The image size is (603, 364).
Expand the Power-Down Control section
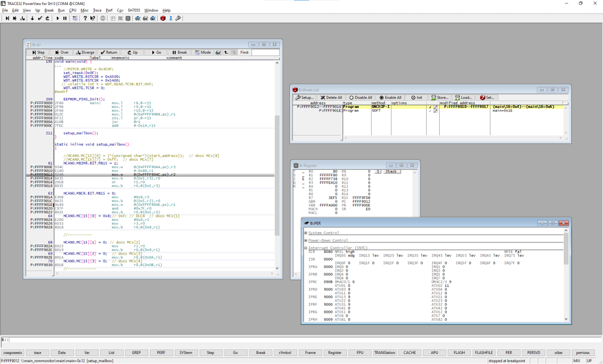click(306, 240)
